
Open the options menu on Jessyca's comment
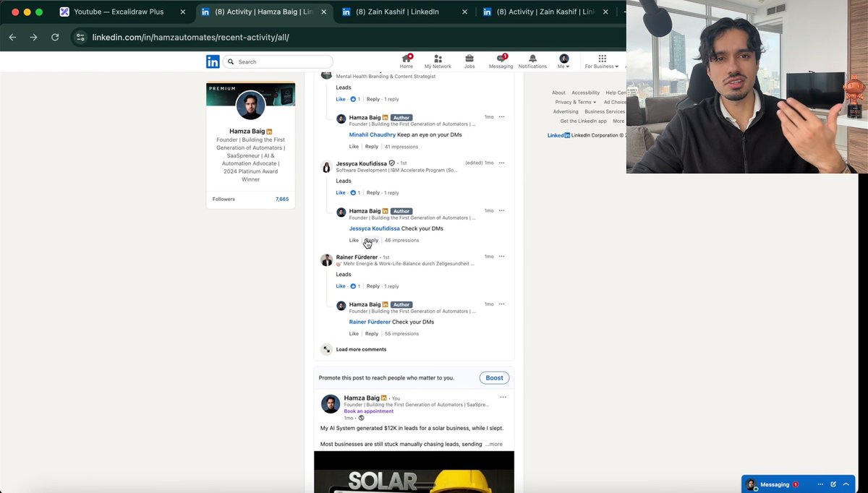501,163
